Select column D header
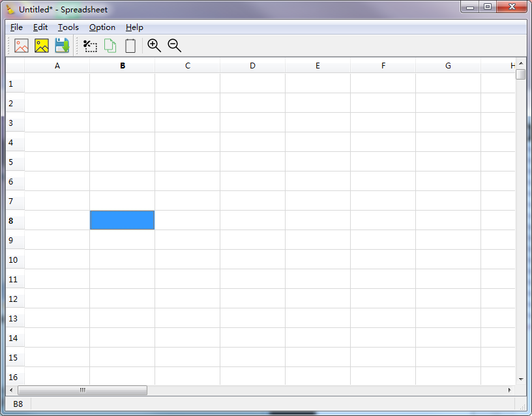Image resolution: width=532 pixels, height=416 pixels. coord(253,66)
